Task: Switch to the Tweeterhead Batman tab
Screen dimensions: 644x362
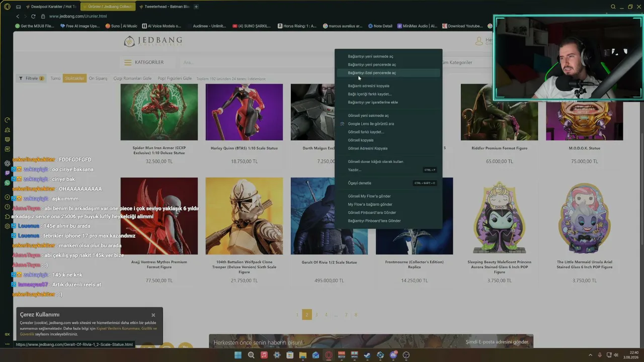Action: point(165,7)
